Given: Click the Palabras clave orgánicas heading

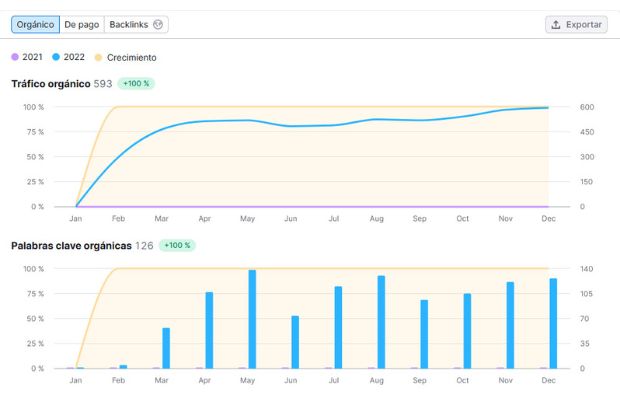Looking at the screenshot, I should [x=71, y=245].
